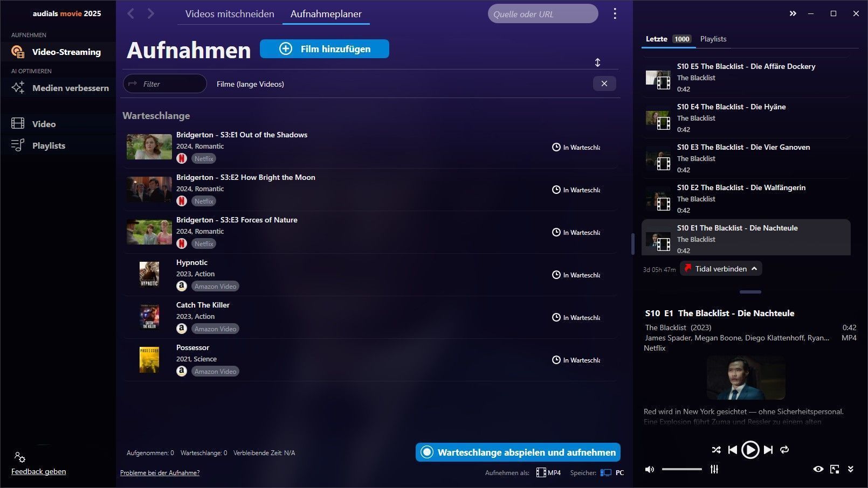
Task: Toggle shuffle playback mode
Action: point(716,450)
